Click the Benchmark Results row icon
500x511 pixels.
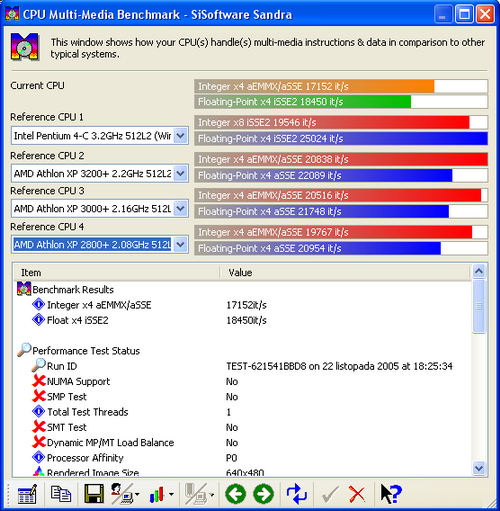[x=24, y=289]
